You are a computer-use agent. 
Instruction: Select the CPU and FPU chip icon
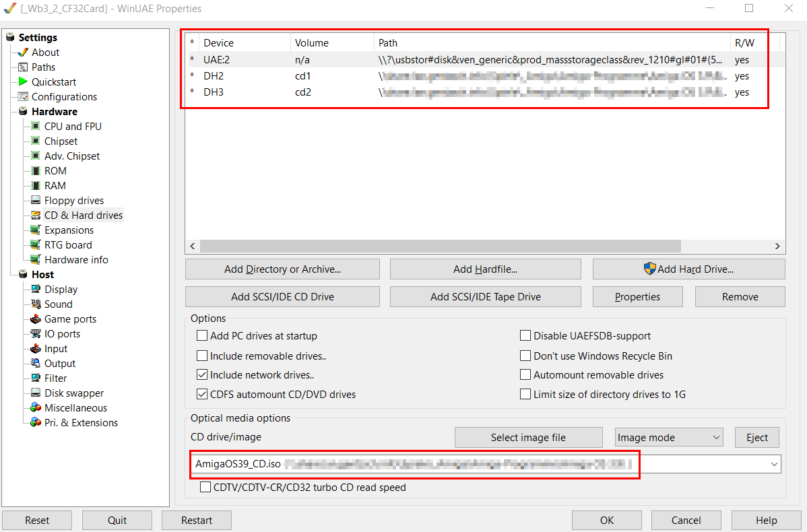(36, 127)
